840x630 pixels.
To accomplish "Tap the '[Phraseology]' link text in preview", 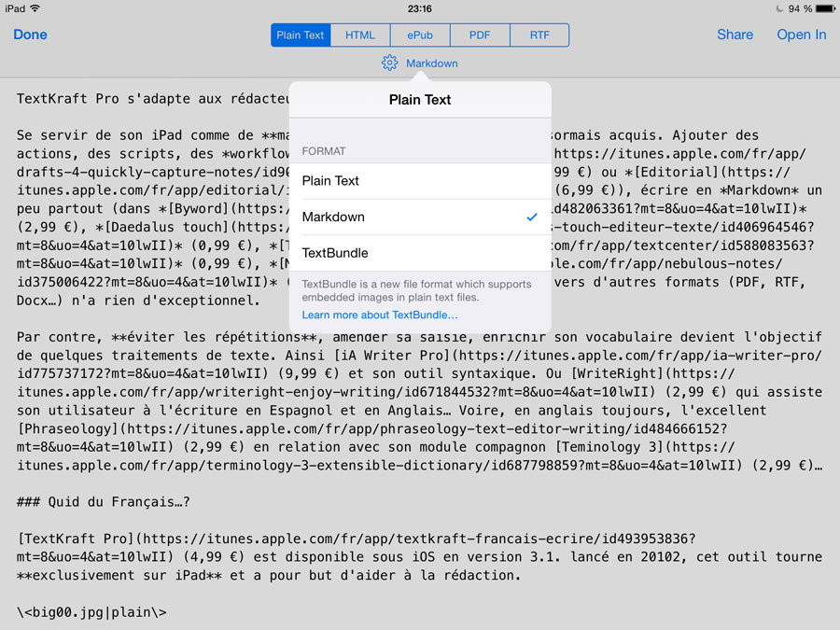I will (67, 429).
